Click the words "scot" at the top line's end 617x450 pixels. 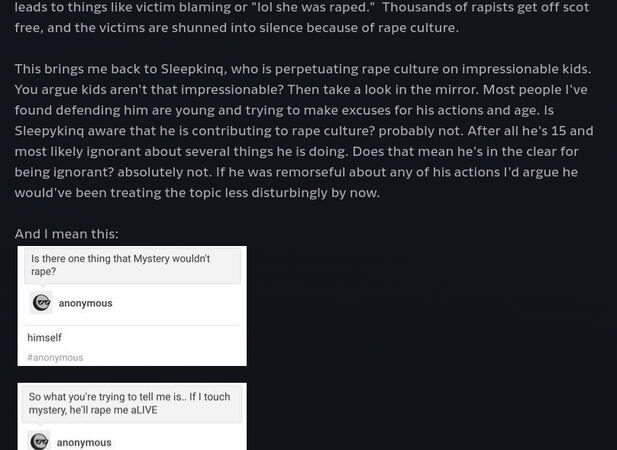click(574, 7)
